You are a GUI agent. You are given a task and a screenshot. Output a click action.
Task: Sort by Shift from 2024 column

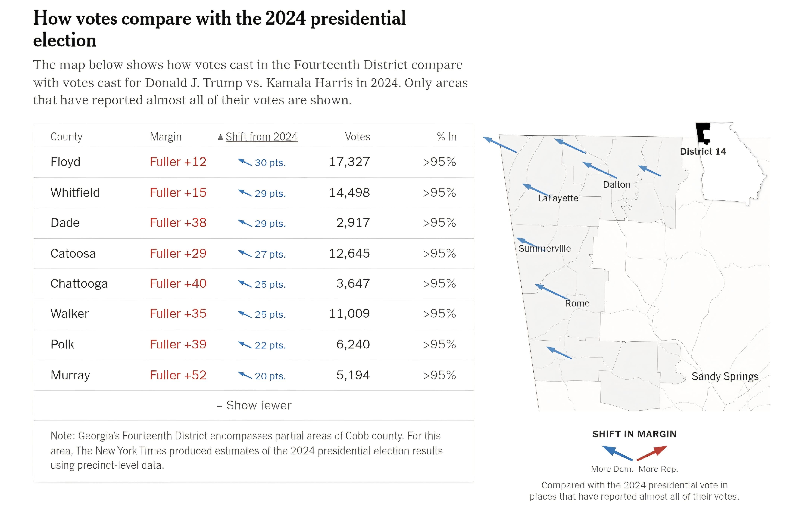[261, 137]
